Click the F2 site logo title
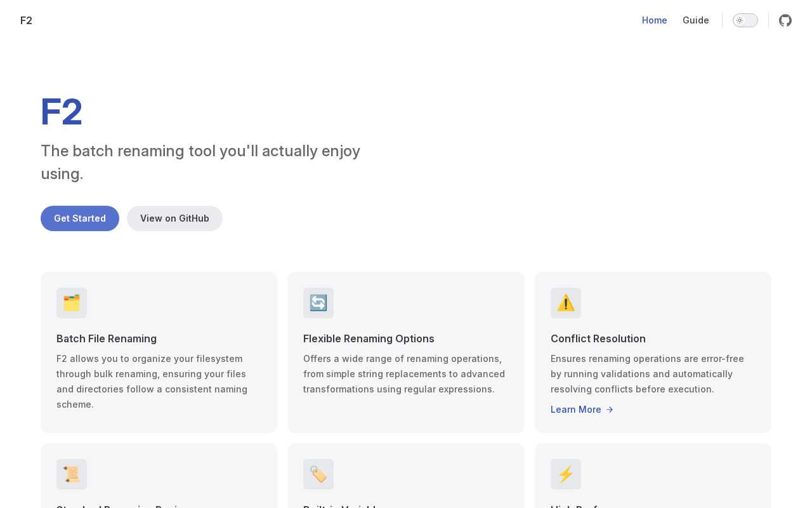 pyautogui.click(x=26, y=20)
